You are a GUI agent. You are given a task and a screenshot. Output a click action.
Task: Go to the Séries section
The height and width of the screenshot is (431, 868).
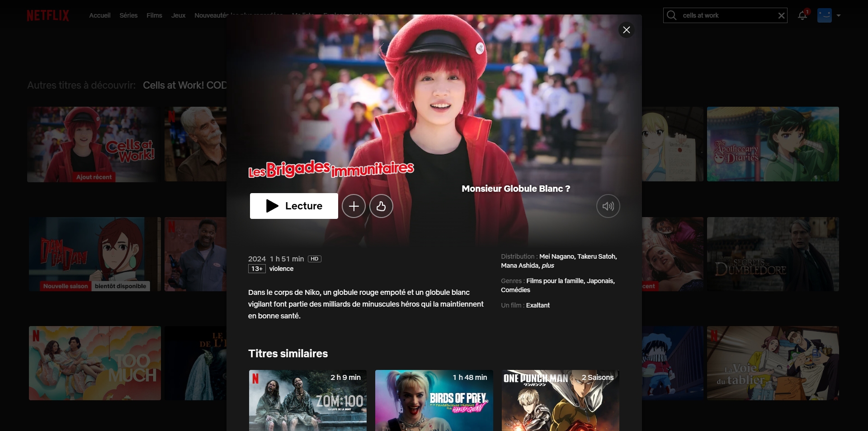click(x=128, y=15)
